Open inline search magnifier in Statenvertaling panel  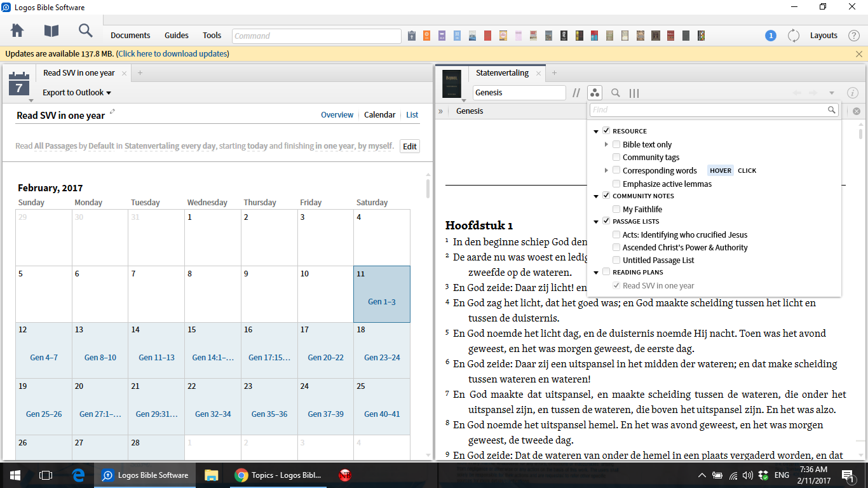(x=615, y=93)
